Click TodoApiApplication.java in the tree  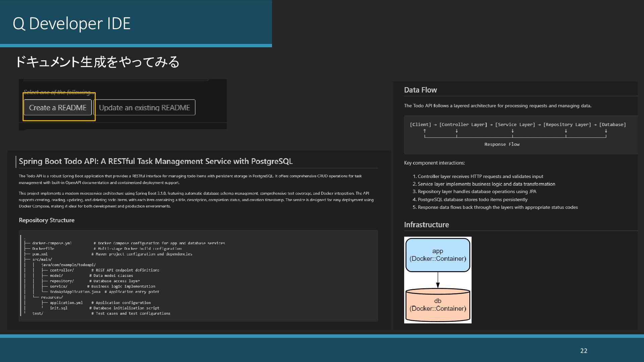tap(75, 292)
